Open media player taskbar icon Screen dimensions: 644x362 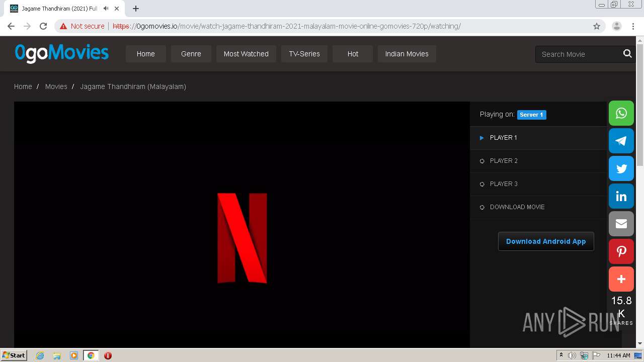click(74, 355)
